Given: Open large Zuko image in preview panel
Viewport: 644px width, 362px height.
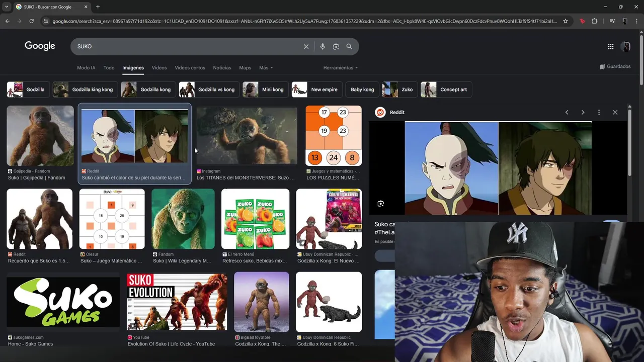Looking at the screenshot, I should [x=498, y=168].
